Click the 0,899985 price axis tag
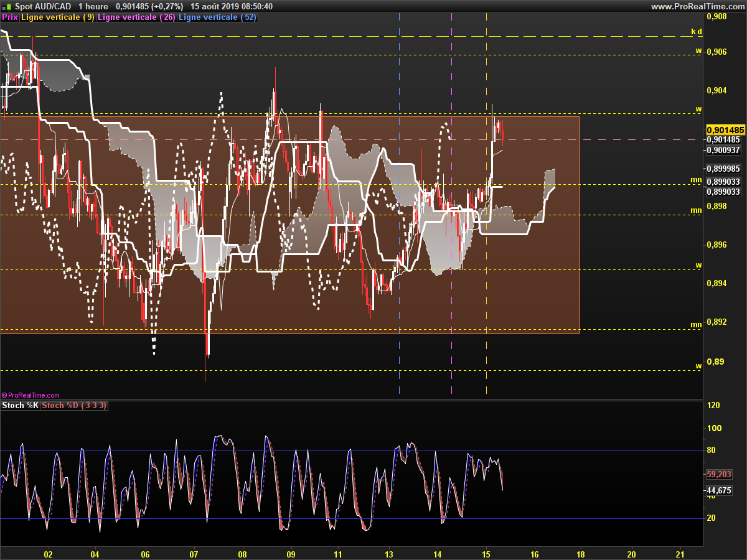Image resolution: width=747 pixels, height=560 pixels. (723, 169)
